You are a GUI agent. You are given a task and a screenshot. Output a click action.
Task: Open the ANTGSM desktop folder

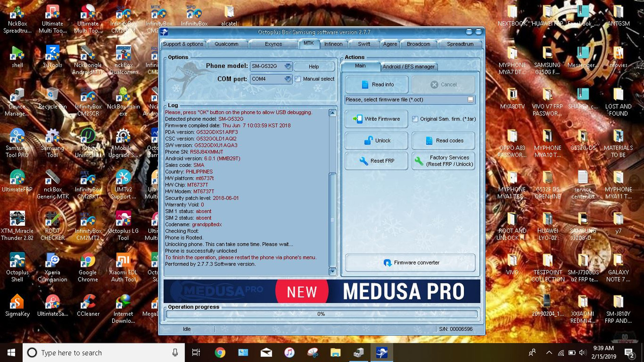click(618, 15)
